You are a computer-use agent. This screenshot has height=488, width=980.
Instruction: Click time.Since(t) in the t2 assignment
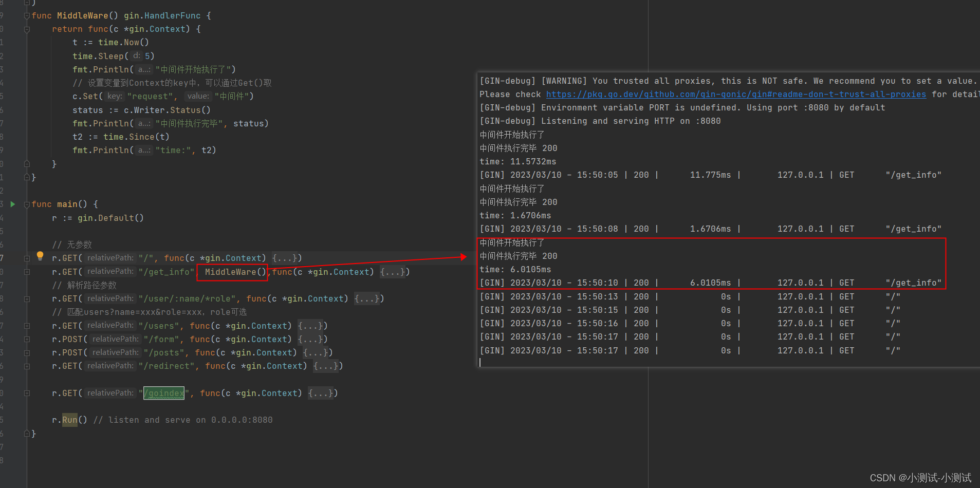(x=136, y=137)
